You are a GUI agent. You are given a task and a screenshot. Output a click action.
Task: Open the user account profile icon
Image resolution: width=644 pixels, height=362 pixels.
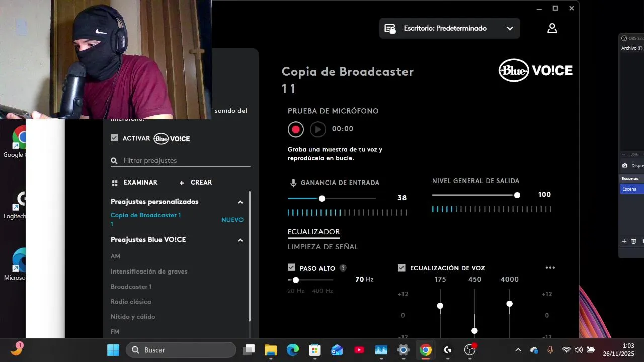tap(552, 28)
